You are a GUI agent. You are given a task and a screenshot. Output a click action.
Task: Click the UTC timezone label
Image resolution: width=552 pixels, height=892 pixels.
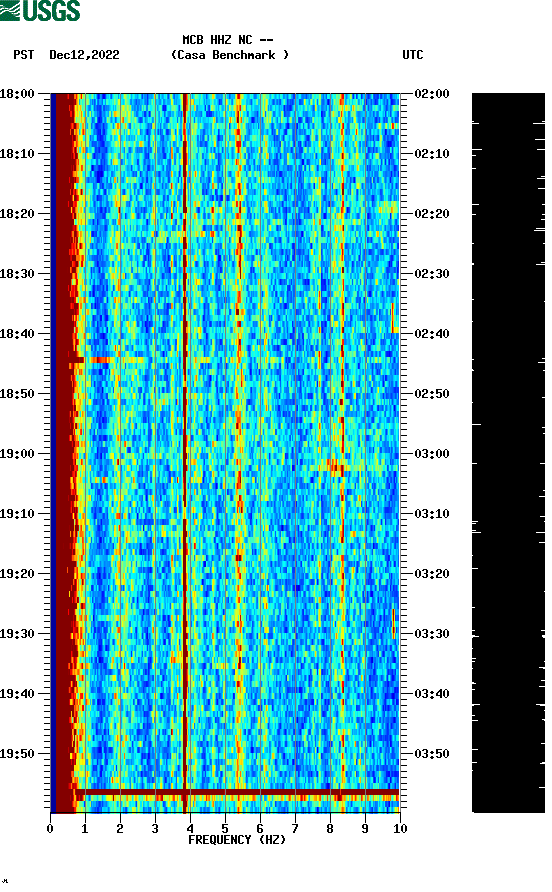point(413,55)
